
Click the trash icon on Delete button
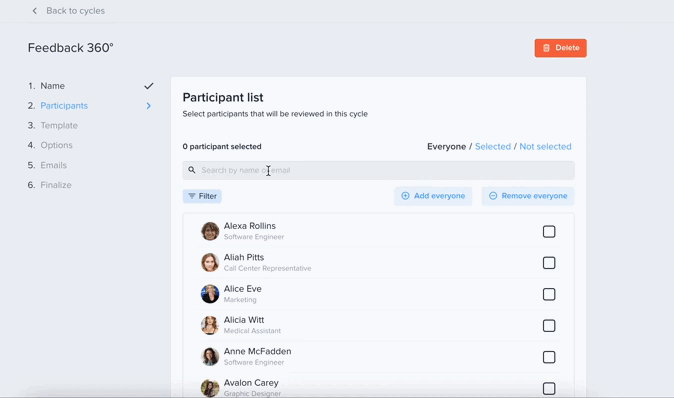(x=546, y=48)
